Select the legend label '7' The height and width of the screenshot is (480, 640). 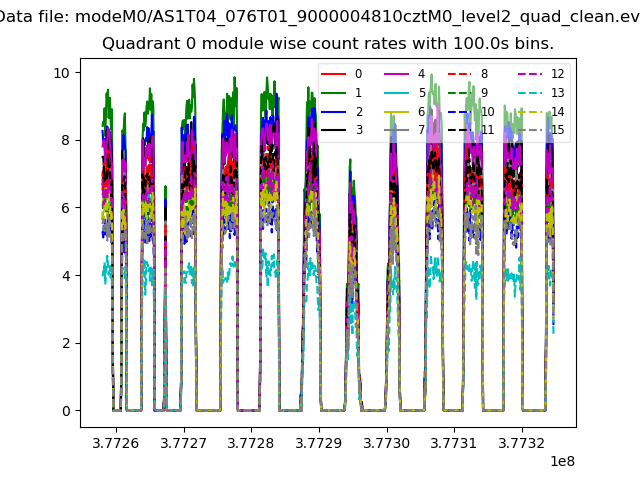[421, 130]
